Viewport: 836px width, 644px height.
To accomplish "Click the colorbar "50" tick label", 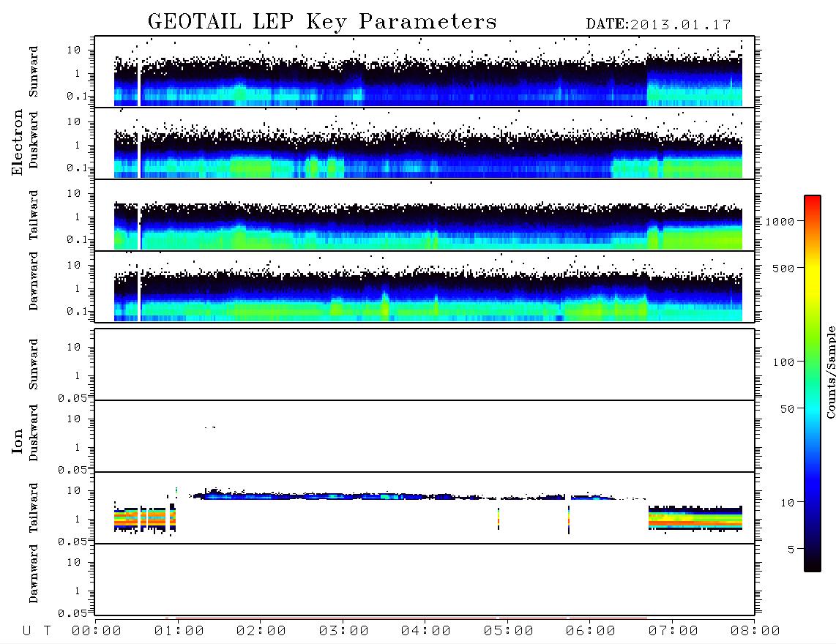I will click(788, 409).
